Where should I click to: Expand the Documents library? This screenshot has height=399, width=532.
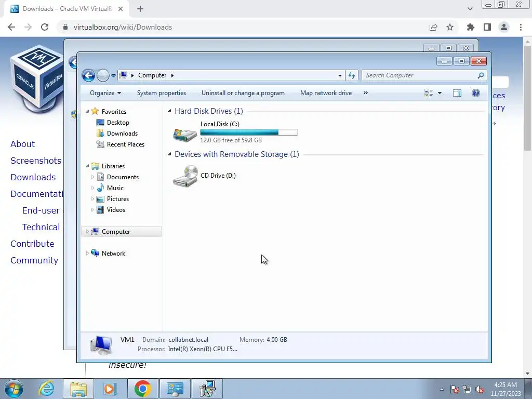[x=92, y=177]
